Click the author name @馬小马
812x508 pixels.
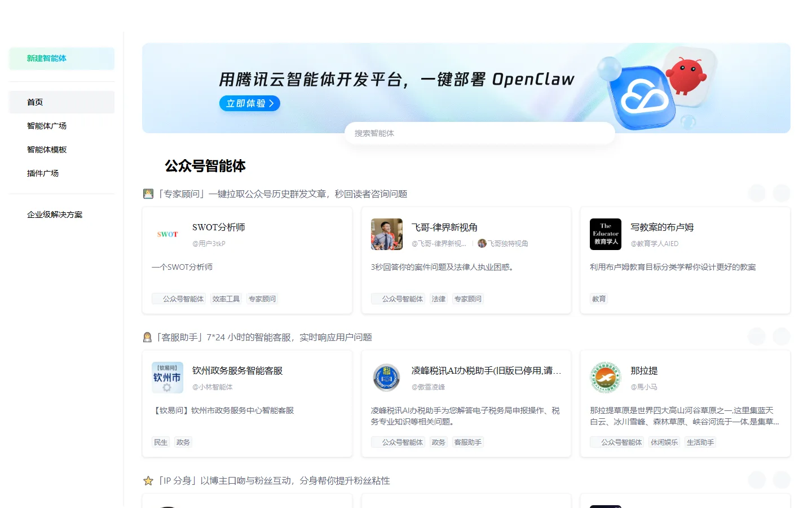644,387
